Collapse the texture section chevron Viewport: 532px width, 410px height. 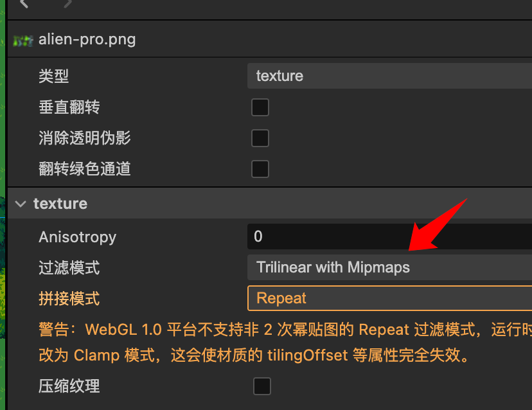[21, 204]
